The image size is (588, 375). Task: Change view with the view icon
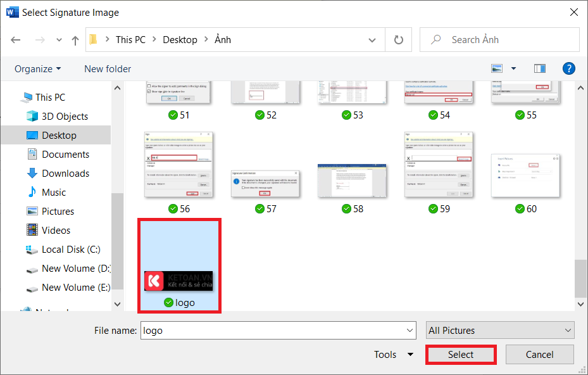497,68
